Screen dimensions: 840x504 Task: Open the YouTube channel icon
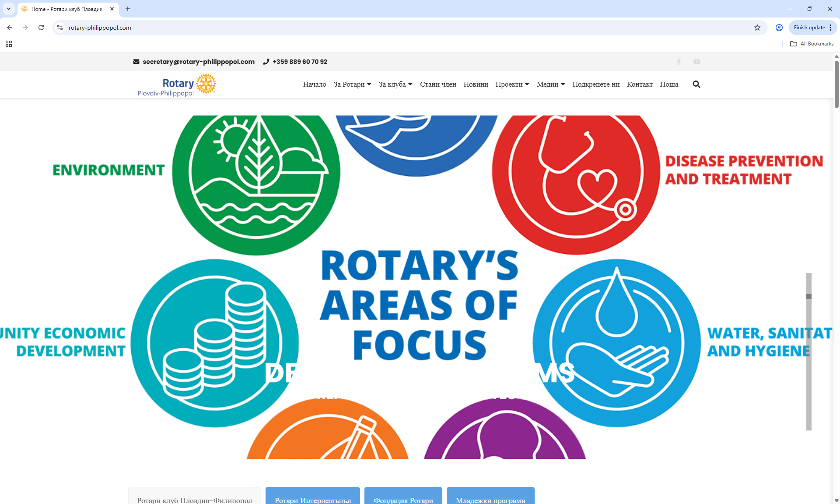click(696, 62)
